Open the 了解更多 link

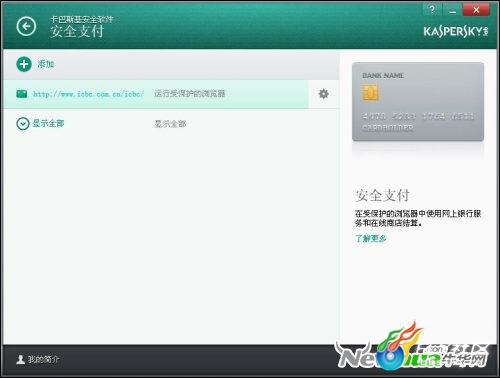pos(371,238)
